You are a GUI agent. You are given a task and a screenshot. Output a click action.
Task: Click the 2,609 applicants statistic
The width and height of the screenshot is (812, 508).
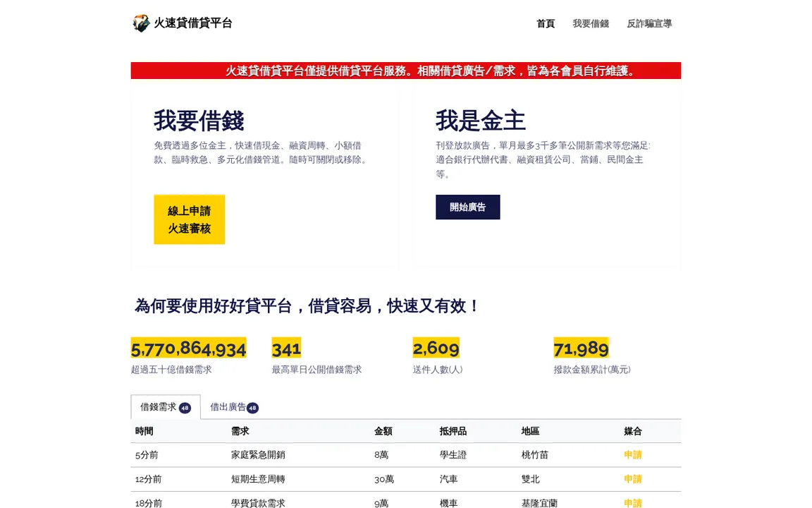[436, 348]
